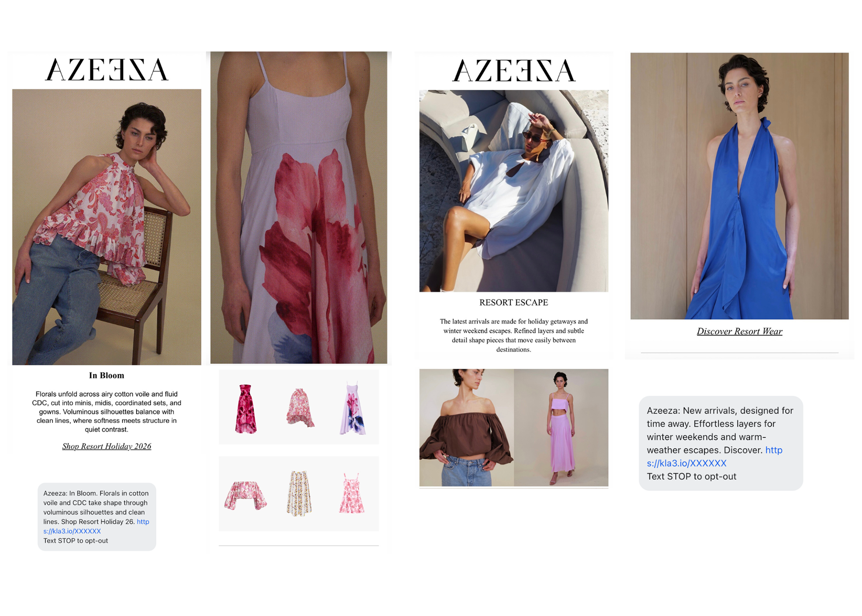Click the In Bloom heading

[x=106, y=375]
